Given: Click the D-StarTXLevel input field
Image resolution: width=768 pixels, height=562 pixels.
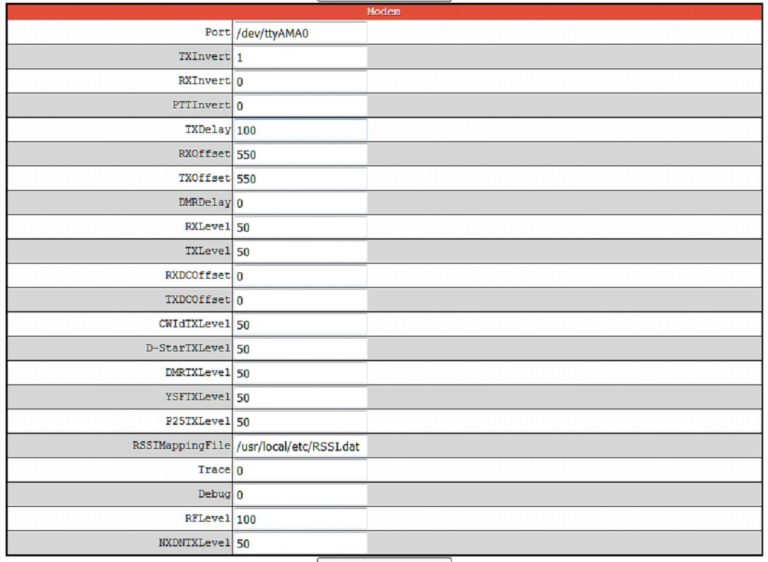Looking at the screenshot, I should point(300,349).
